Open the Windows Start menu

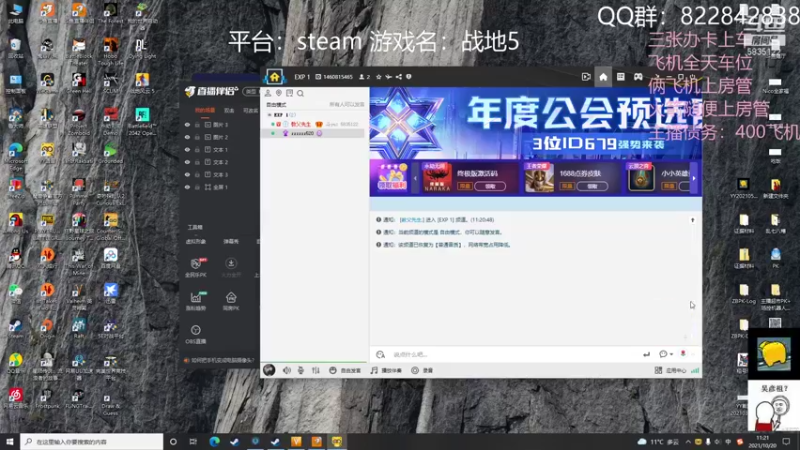click(10, 441)
